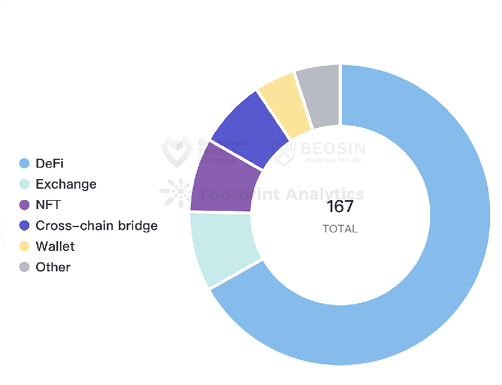
Task: Select the pale teal Exchange donut slice
Action: pos(224,247)
